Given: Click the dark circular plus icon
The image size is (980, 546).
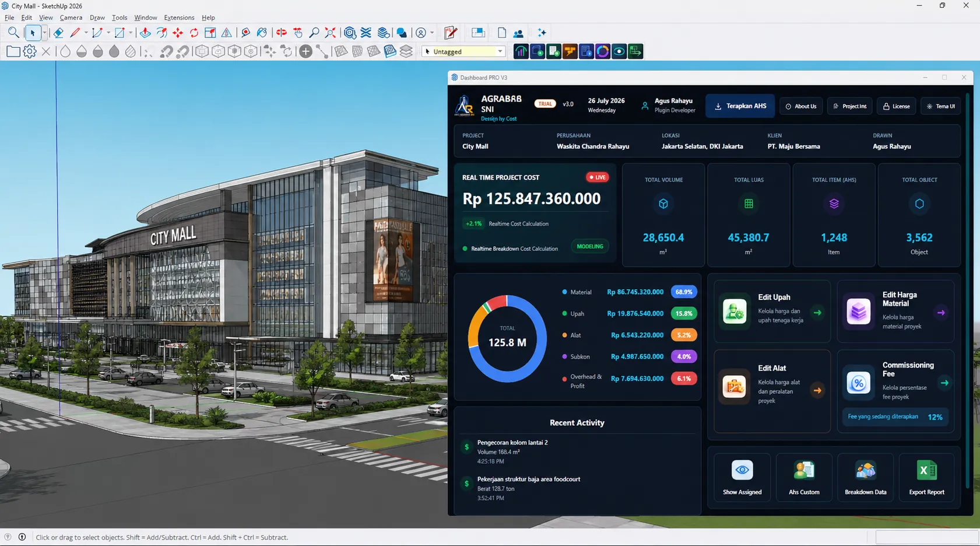Looking at the screenshot, I should coord(305,51).
